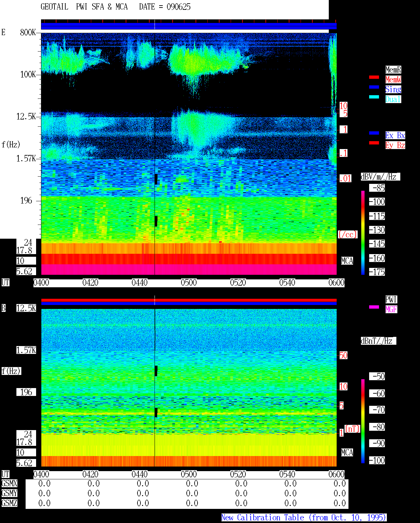Click the [/cc] density unit label

coord(347,234)
